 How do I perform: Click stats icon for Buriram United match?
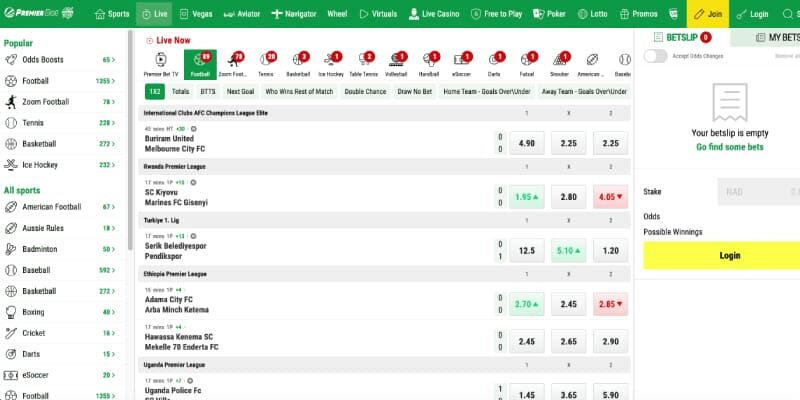(x=193, y=129)
